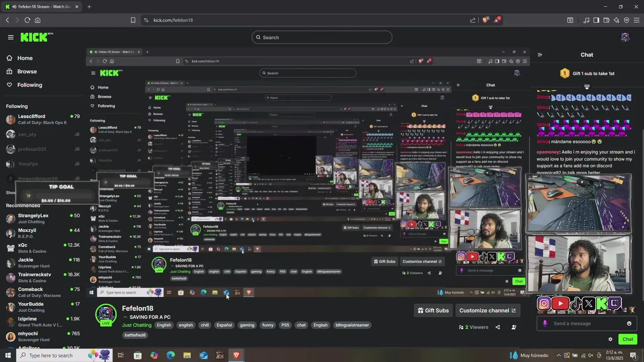This screenshot has width=644, height=362.
Task: Open chat settings gear
Action: [x=610, y=339]
